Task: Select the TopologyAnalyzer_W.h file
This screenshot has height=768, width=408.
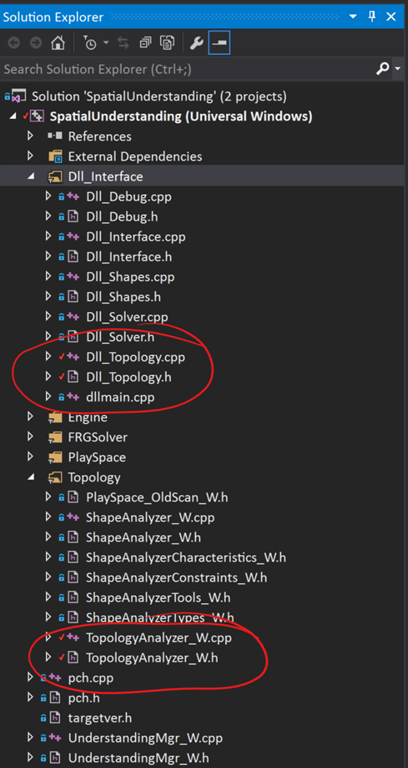Action: (152, 658)
